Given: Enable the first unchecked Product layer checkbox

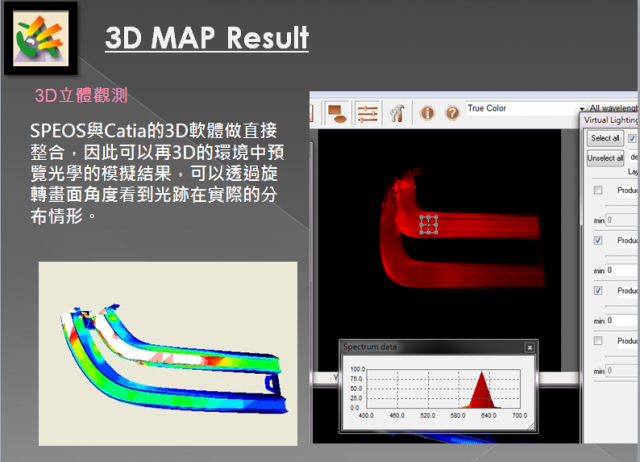Looking at the screenshot, I should (x=598, y=190).
